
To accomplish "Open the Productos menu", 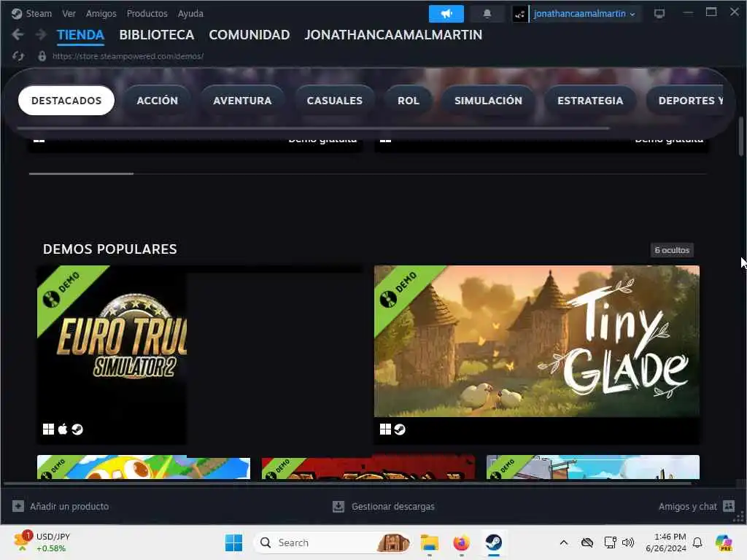I will pyautogui.click(x=147, y=13).
